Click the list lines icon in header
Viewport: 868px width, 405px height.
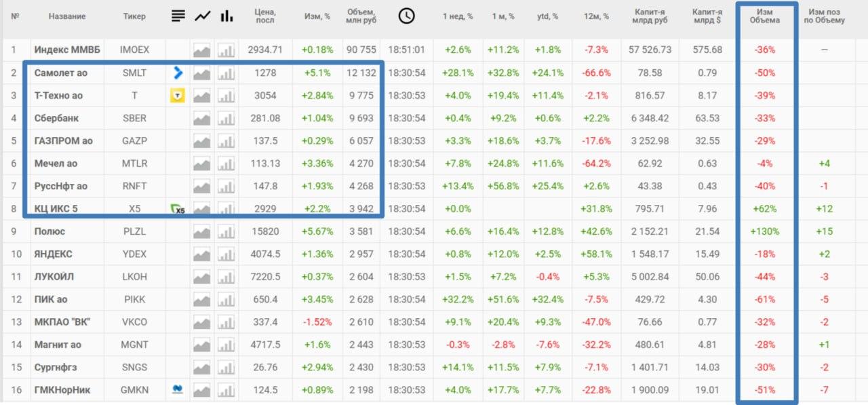pos(178,16)
